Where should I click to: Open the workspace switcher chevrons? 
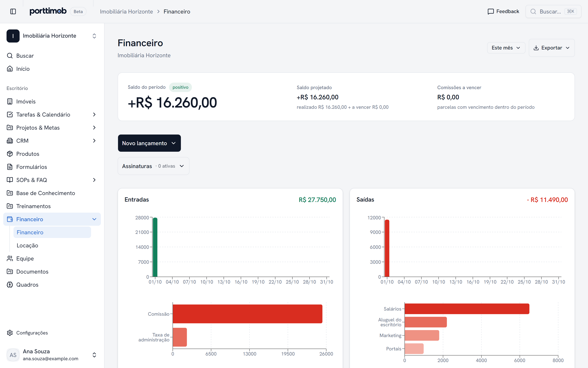pyautogui.click(x=94, y=36)
